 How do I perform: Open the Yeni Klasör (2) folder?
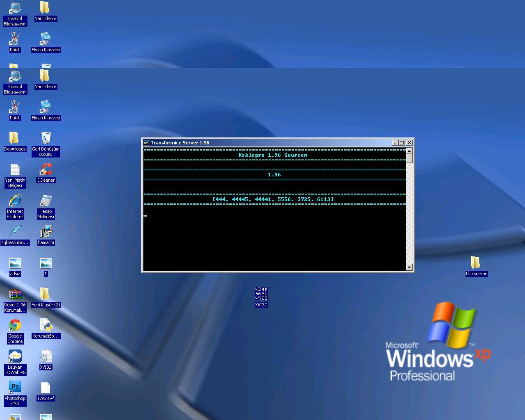point(46,297)
